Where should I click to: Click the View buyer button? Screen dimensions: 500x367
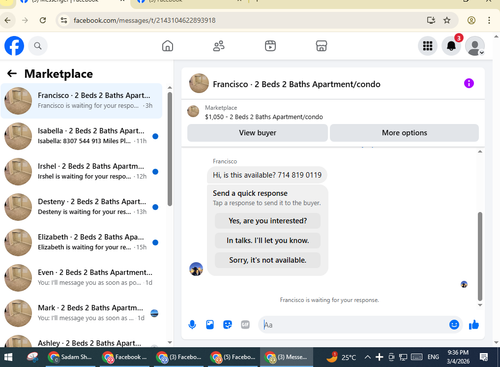click(257, 133)
